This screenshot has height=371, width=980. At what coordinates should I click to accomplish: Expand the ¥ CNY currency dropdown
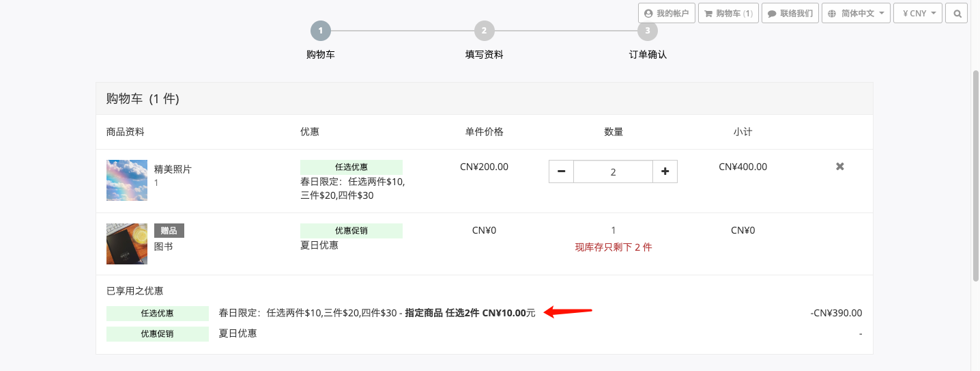pyautogui.click(x=918, y=13)
